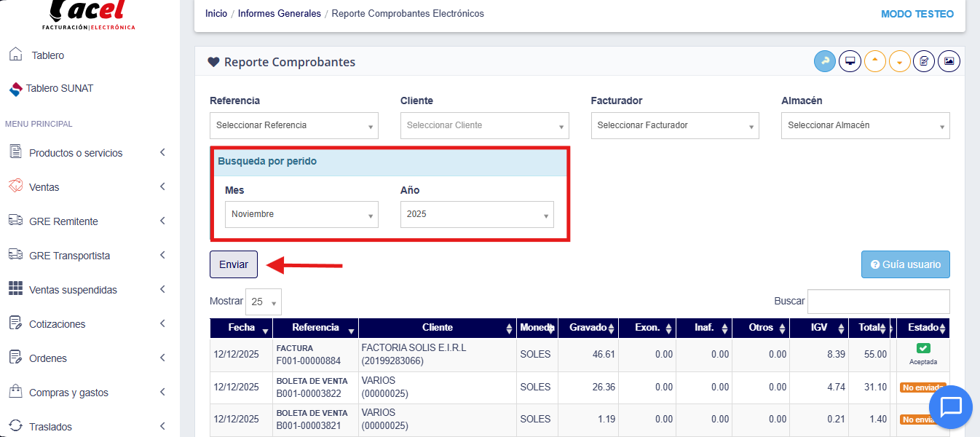Open the Seleccionar Almacén dropdown
This screenshot has height=437, width=980.
tap(865, 125)
